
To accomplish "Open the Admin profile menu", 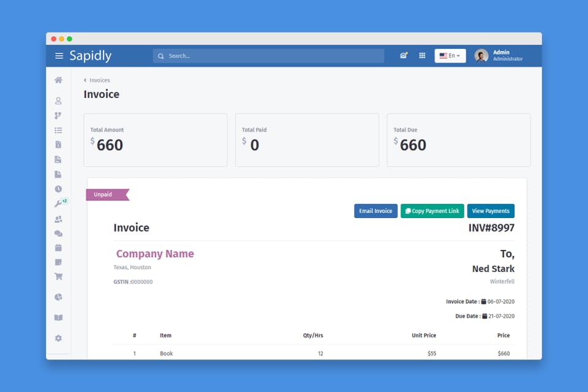I will pos(499,56).
